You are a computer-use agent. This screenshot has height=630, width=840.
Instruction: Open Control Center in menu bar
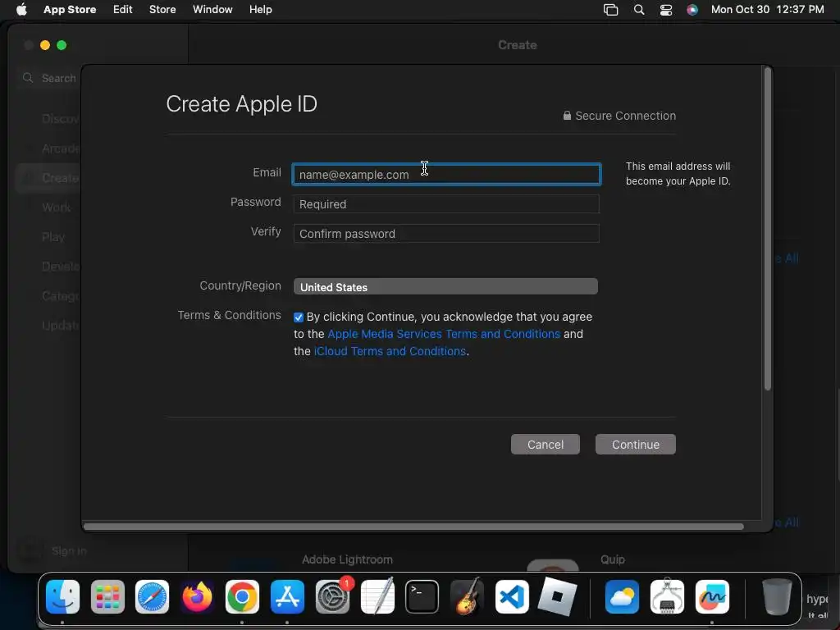666,9
